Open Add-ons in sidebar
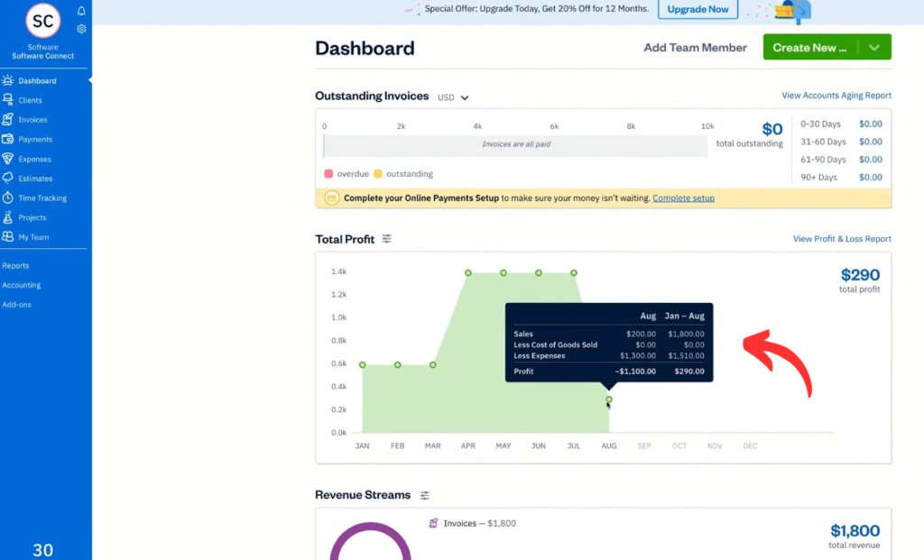Screen dimensions: 924x560 [16, 305]
